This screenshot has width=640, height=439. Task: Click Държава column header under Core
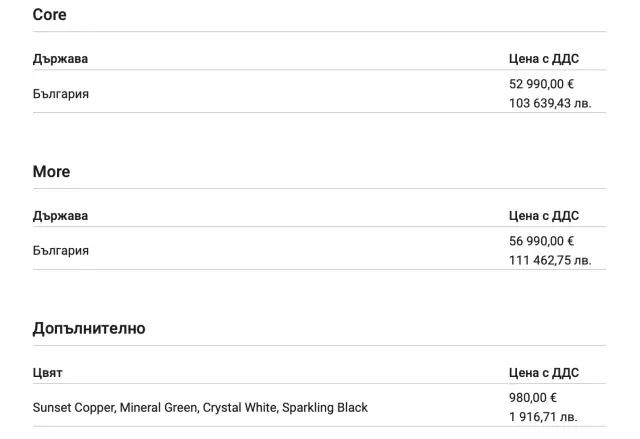[60, 59]
